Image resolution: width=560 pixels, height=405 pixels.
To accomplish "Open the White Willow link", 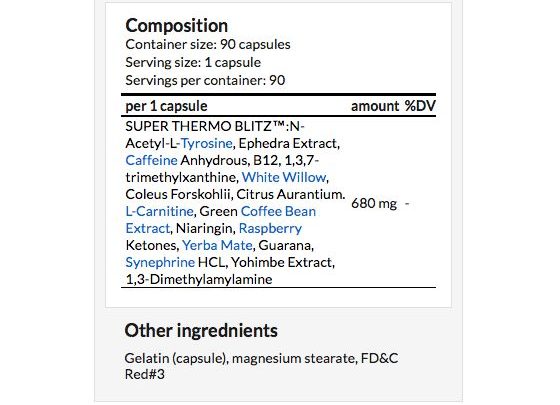I will (x=284, y=178).
